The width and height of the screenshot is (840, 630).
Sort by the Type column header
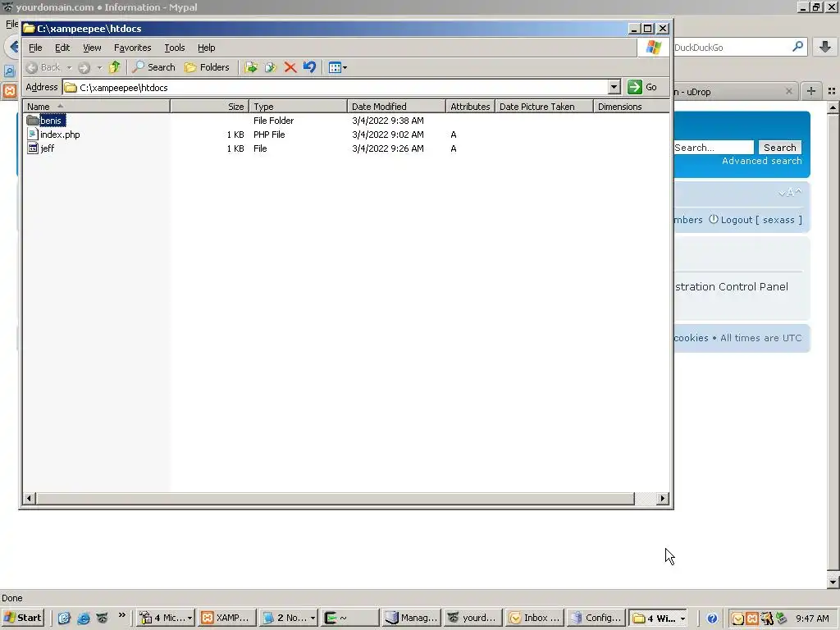click(x=299, y=107)
